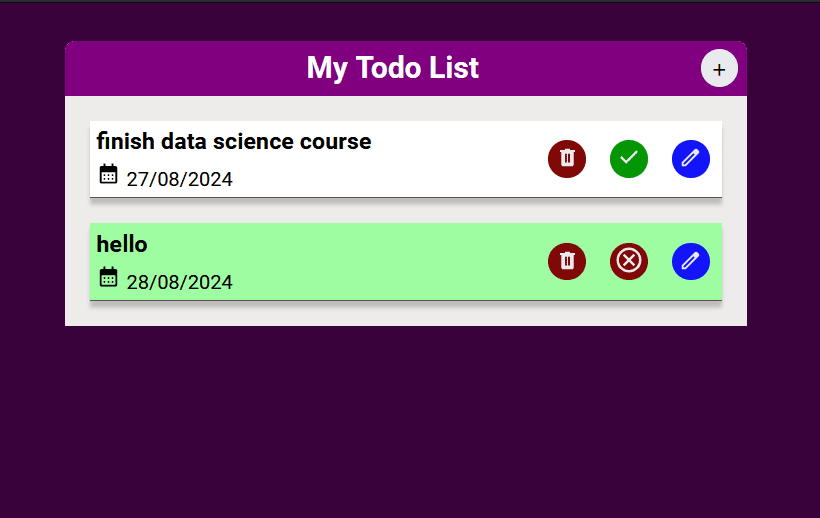Edit the "finish data science course" todo
820x518 pixels.
tap(691, 159)
